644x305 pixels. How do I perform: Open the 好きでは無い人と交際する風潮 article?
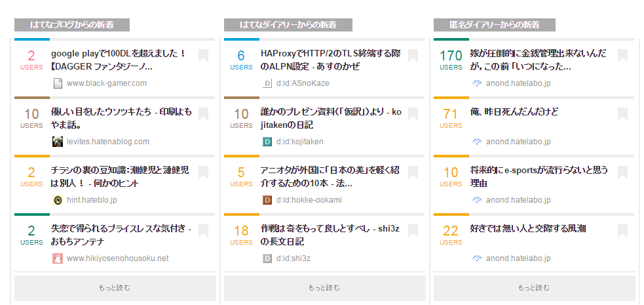pos(528,229)
